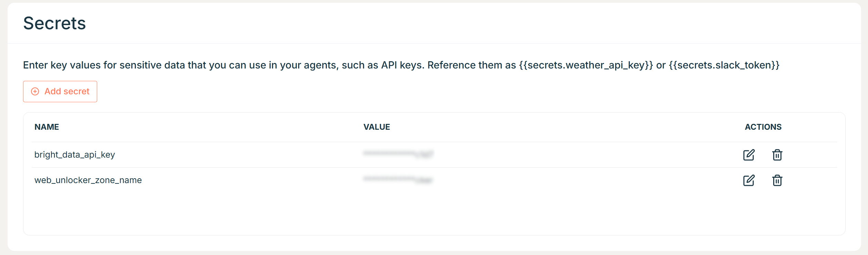Select the web_unlocker_zone_name secret name
Image resolution: width=868 pixels, height=255 pixels.
[x=88, y=180]
